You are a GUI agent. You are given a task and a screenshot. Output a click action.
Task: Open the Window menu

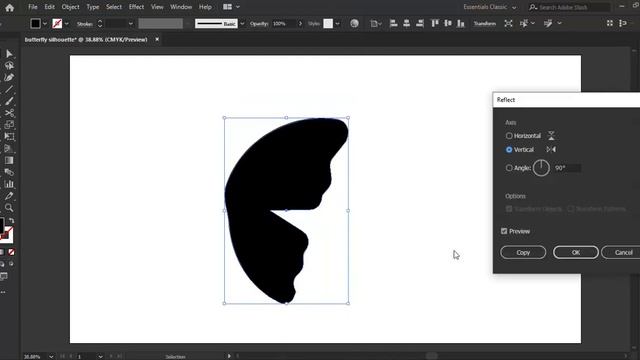[181, 7]
